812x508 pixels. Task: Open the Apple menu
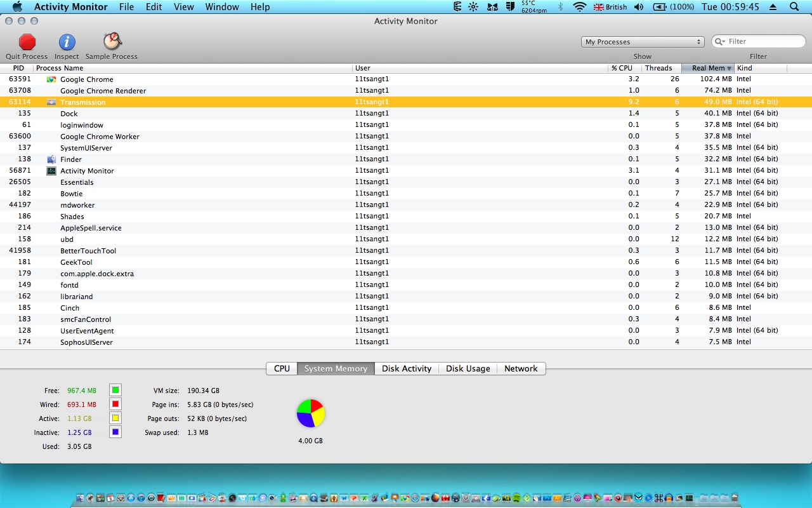coord(17,7)
